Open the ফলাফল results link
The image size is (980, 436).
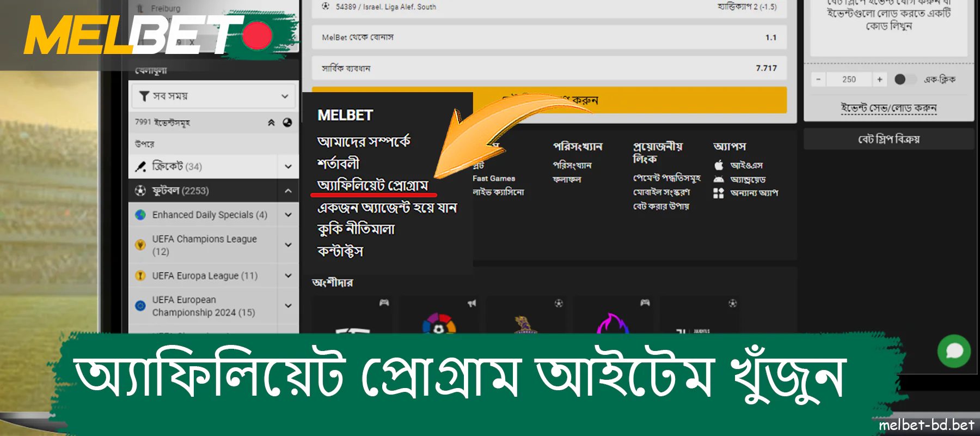tap(567, 179)
